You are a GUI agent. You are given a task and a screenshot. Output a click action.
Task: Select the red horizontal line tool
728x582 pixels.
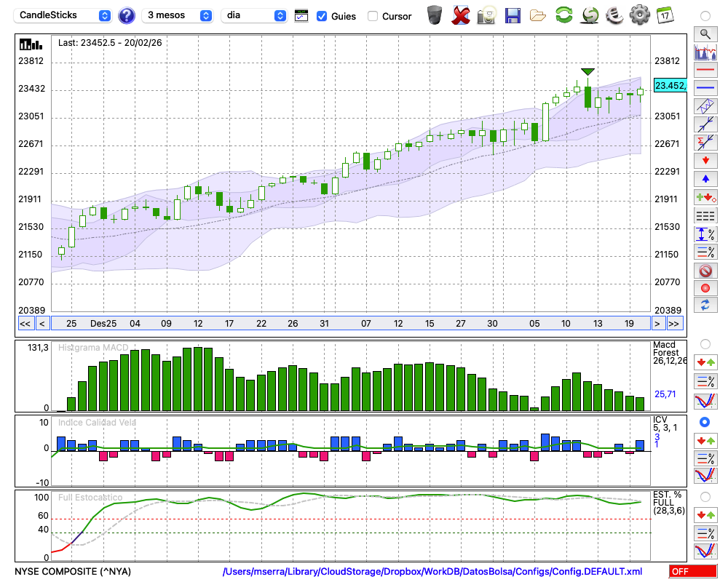pyautogui.click(x=705, y=70)
